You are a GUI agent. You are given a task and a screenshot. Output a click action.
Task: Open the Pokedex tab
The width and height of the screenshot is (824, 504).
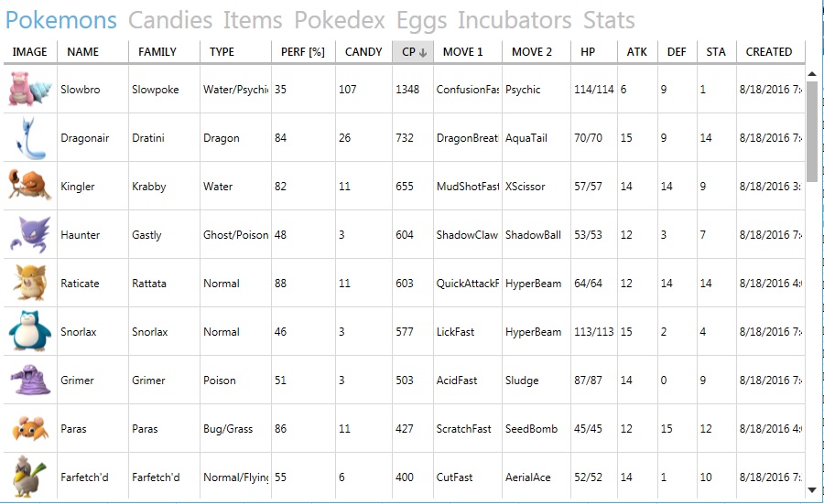pos(340,20)
